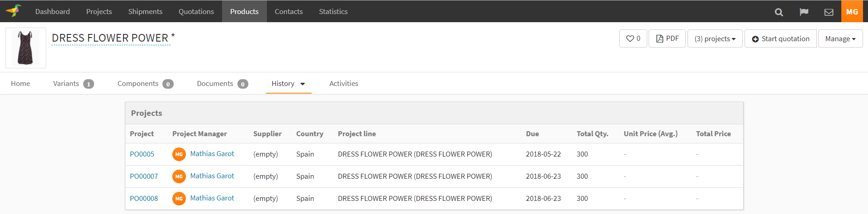Open messages via the envelope icon
This screenshot has width=868, height=214.
tap(829, 12)
